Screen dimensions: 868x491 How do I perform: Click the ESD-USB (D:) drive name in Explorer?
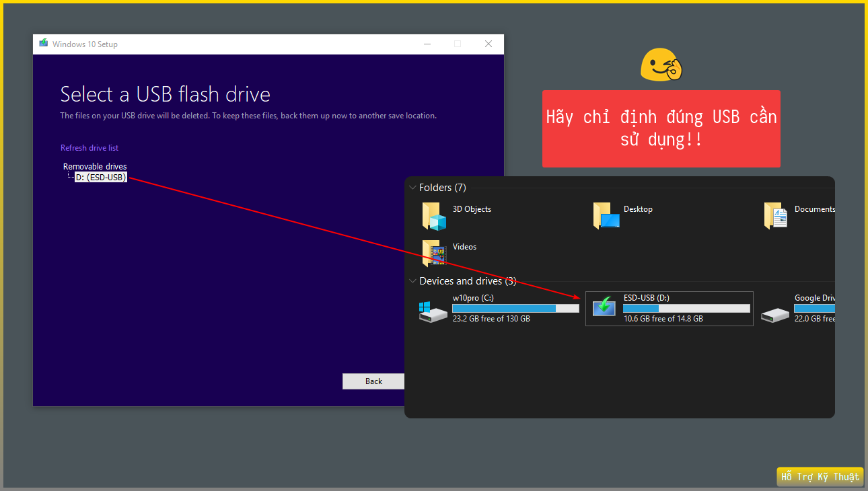click(646, 298)
